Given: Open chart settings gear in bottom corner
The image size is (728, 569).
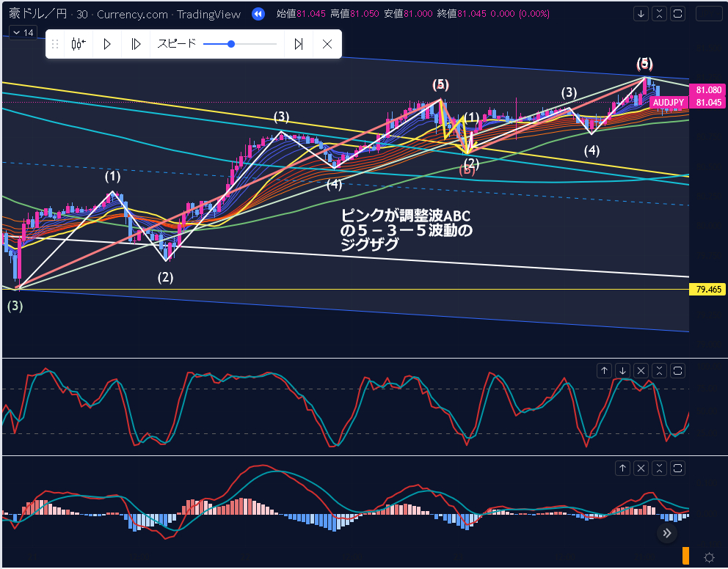Looking at the screenshot, I should click(709, 557).
